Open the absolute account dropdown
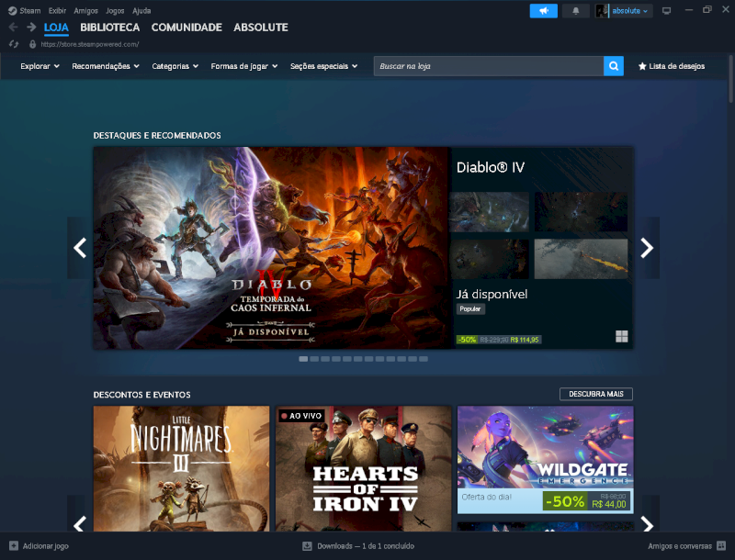 pos(629,11)
